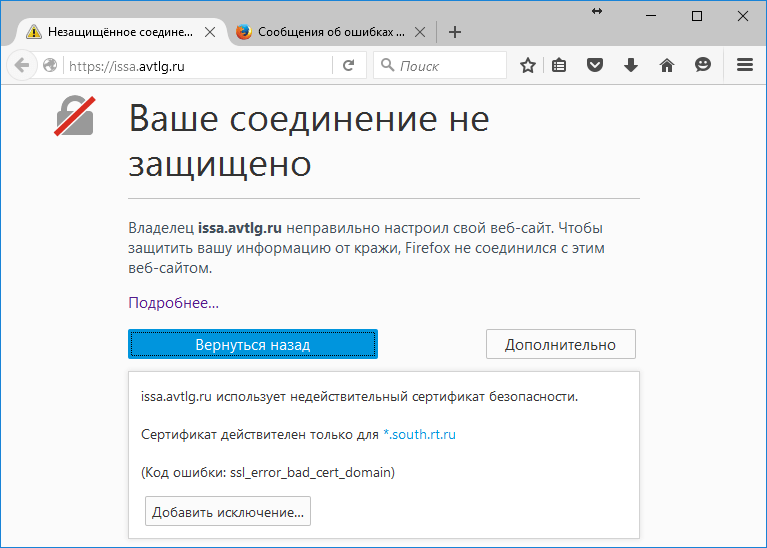Click bold 'issa.avtlg.ru' in description

(240, 228)
